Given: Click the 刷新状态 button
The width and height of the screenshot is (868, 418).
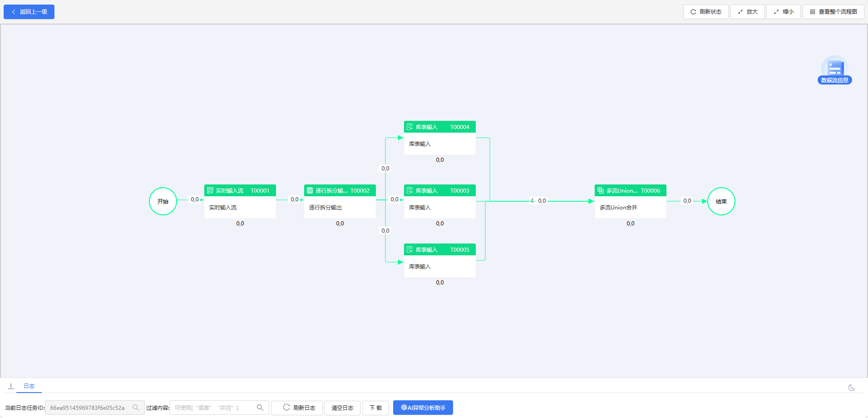Looking at the screenshot, I should click(705, 12).
